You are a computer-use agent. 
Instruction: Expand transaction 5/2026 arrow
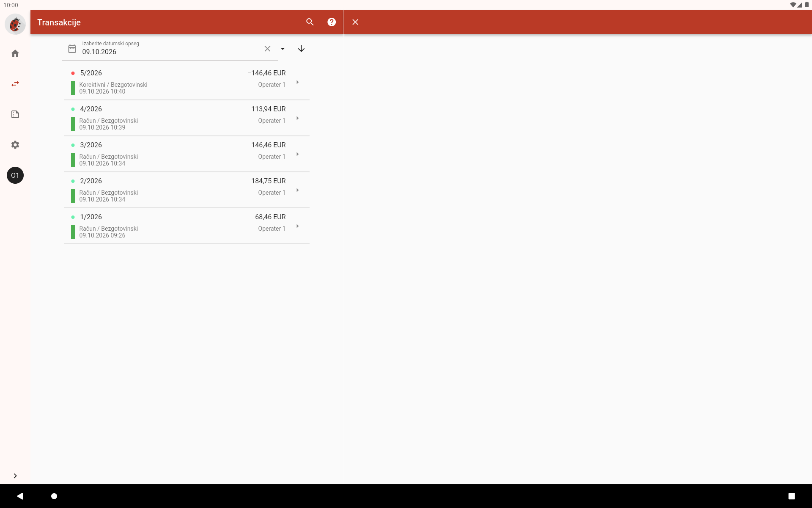click(298, 82)
